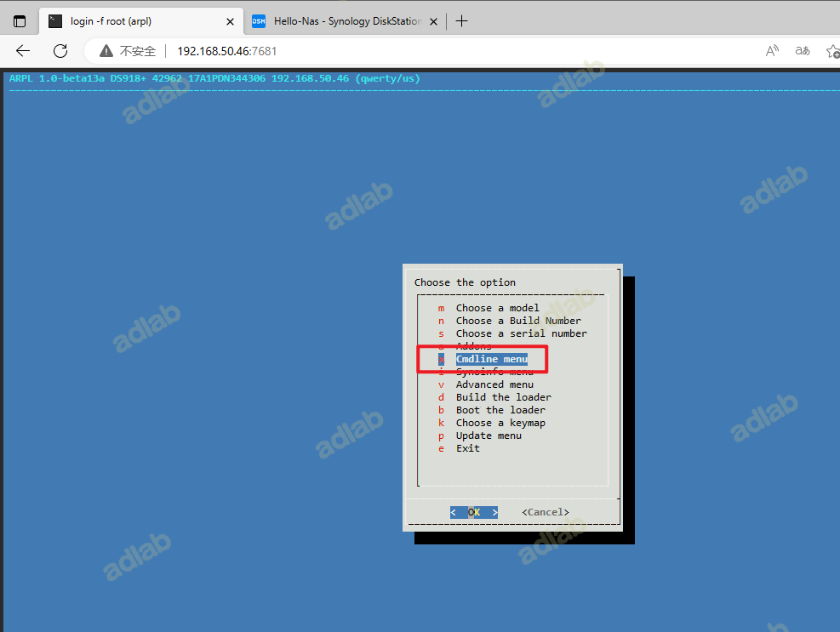840x632 pixels.
Task: Open the tab actions menu icon
Action: [20, 21]
